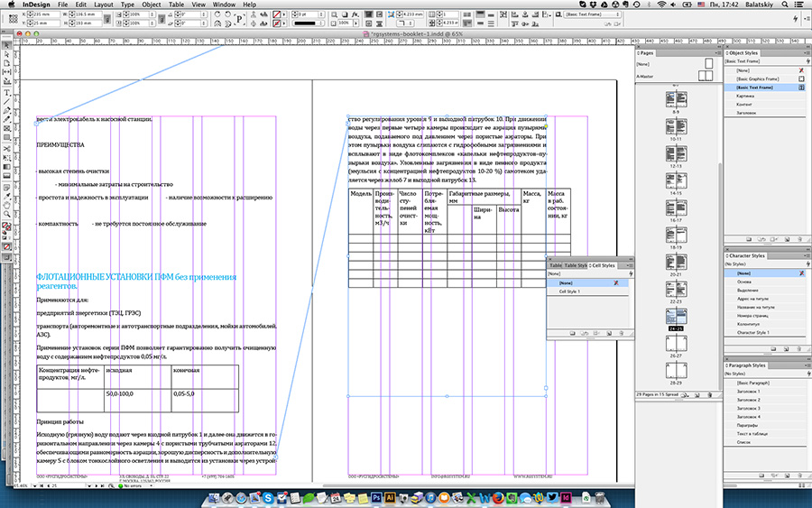Open the Table menu

click(x=176, y=5)
